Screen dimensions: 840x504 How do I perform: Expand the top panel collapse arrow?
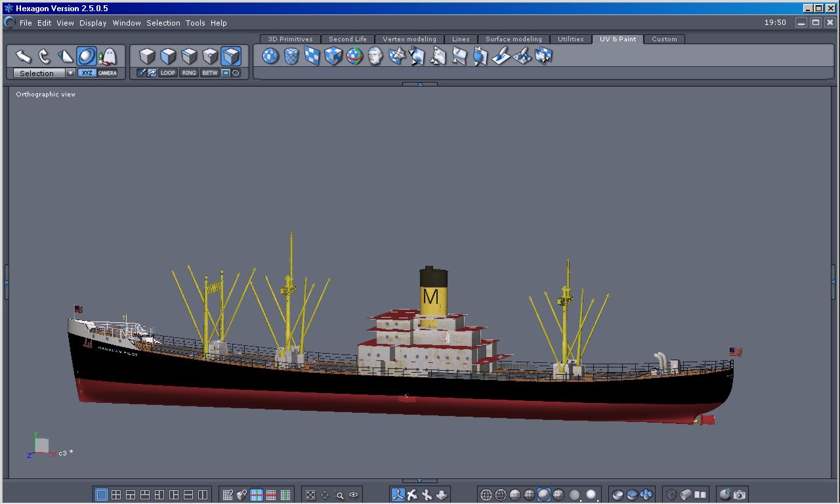(419, 84)
